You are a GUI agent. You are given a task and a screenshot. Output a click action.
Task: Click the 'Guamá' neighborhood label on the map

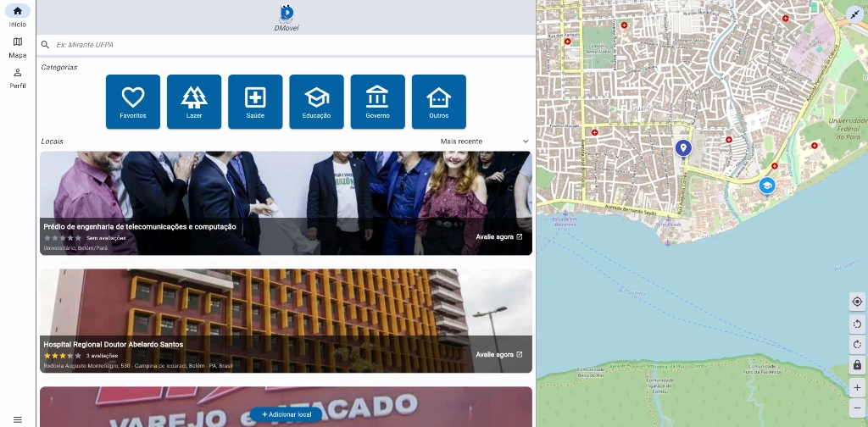click(x=643, y=109)
